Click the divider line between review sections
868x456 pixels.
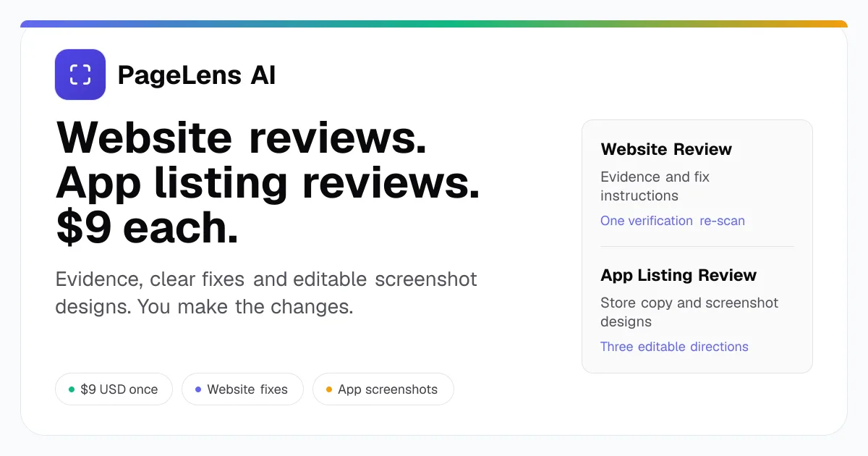[697, 247]
